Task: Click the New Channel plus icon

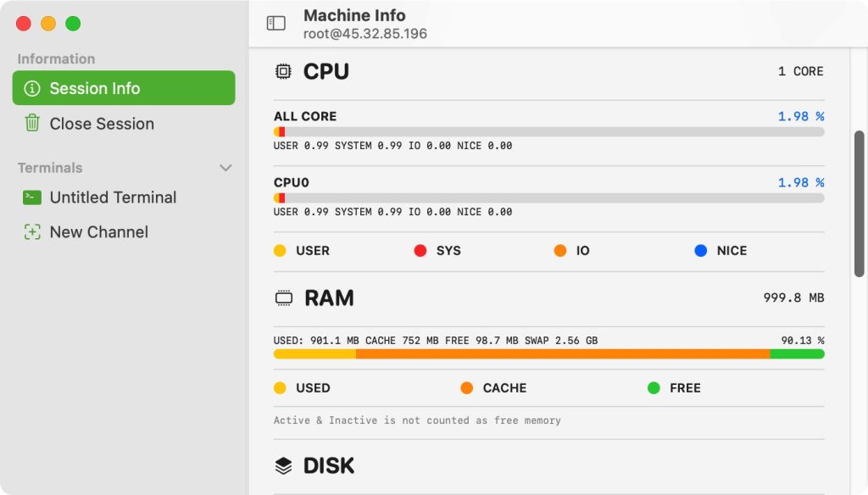Action: 32,232
